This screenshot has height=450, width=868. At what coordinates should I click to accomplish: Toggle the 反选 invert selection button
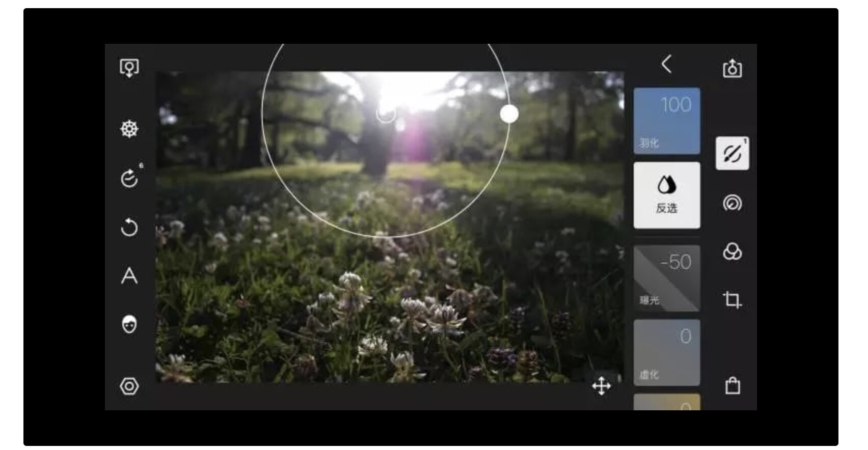(x=667, y=195)
